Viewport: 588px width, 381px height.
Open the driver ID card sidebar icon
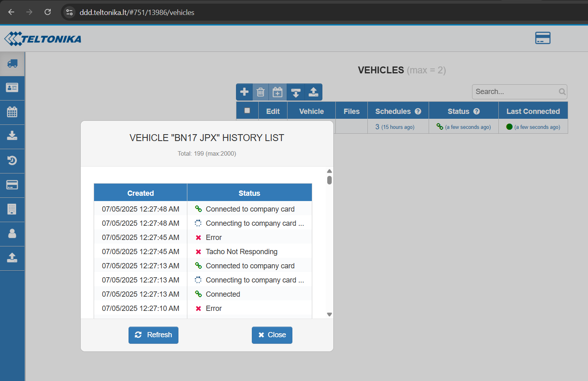[x=12, y=88]
